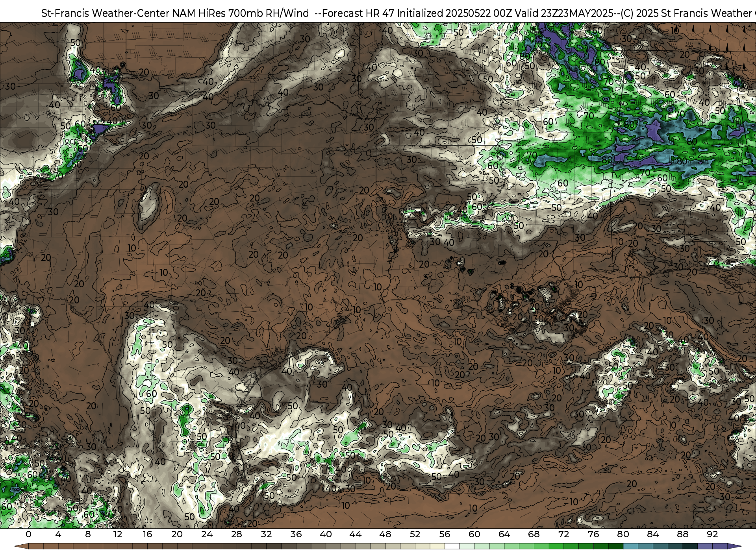756x551 pixels.
Task: Click the colorbar tick label "92"
Action: coord(712,534)
